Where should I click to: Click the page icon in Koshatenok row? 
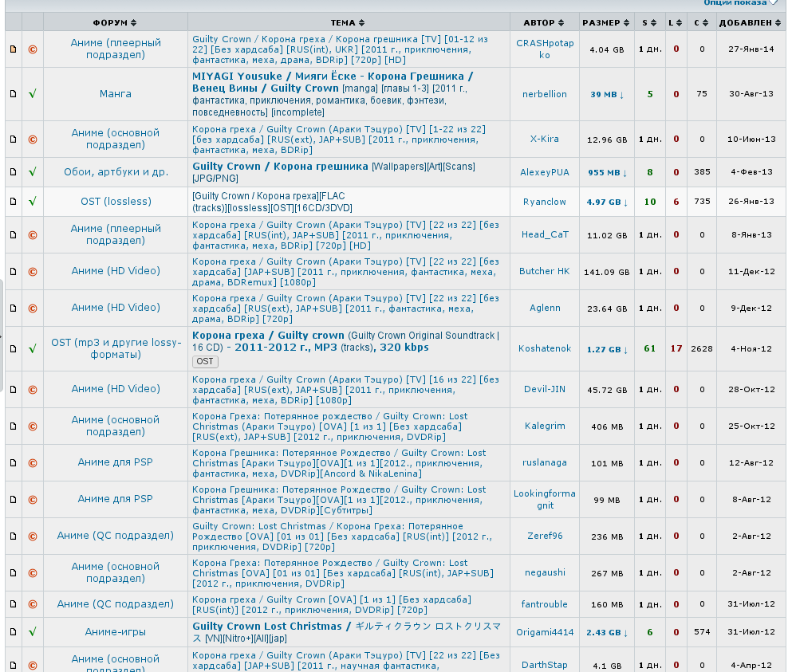[14, 349]
